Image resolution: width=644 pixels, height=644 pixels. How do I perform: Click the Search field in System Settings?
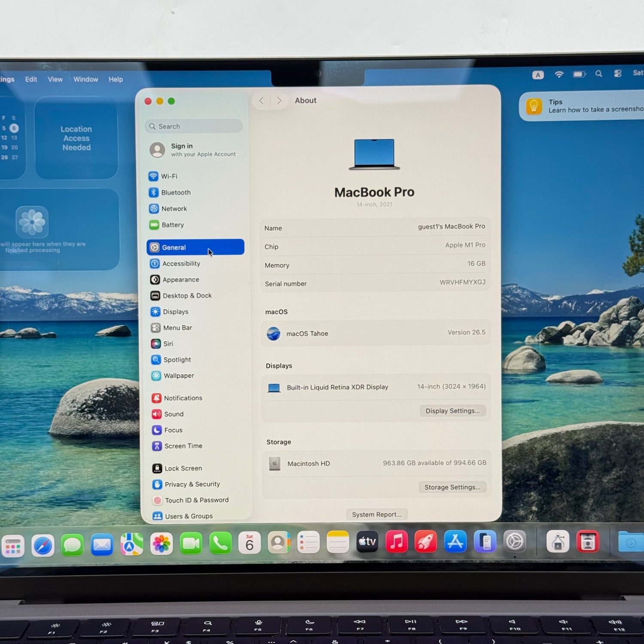point(194,126)
